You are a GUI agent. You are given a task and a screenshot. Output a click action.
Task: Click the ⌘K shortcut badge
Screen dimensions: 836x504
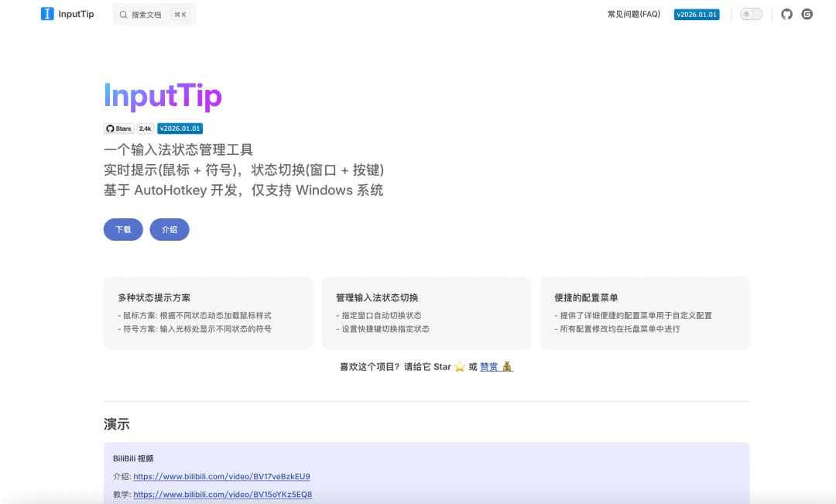click(x=180, y=15)
